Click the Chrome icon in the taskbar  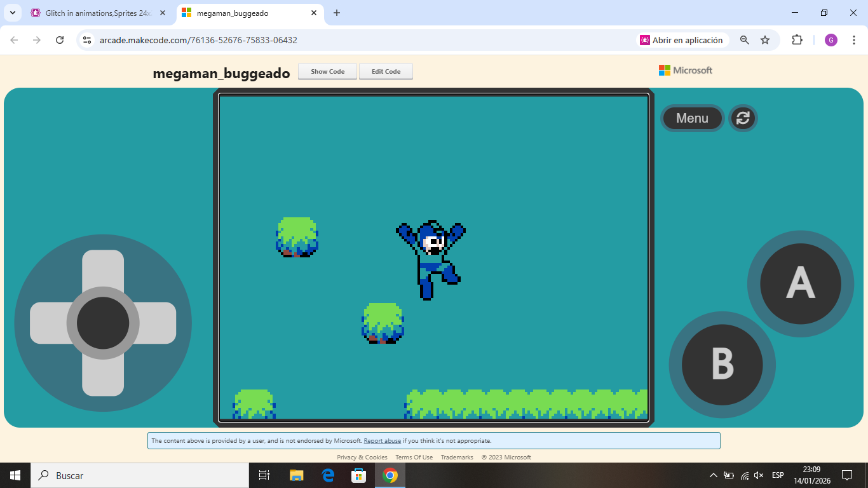(390, 475)
